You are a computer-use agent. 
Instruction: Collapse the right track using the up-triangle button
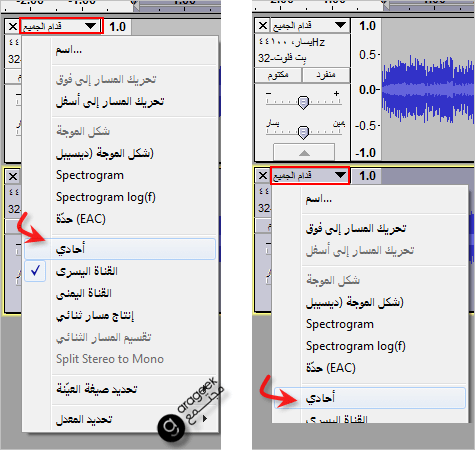[304, 153]
